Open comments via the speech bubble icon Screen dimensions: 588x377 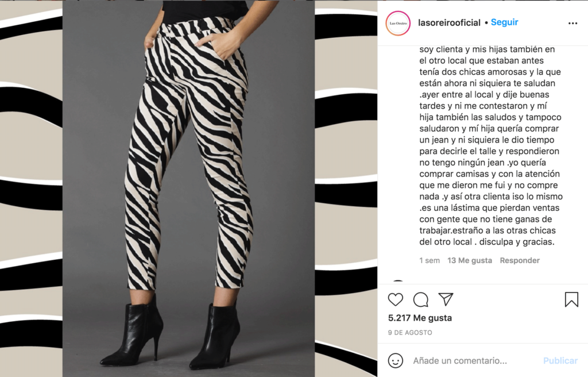[421, 299]
